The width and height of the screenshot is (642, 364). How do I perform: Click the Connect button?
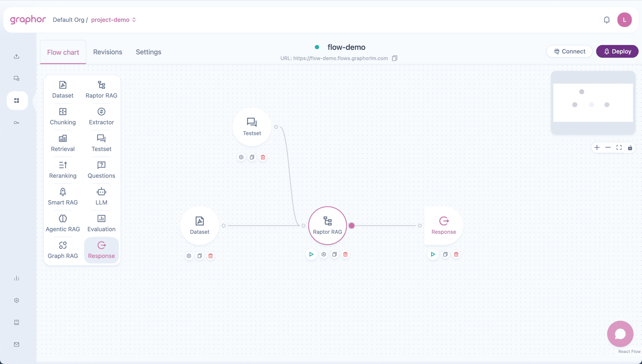(569, 51)
